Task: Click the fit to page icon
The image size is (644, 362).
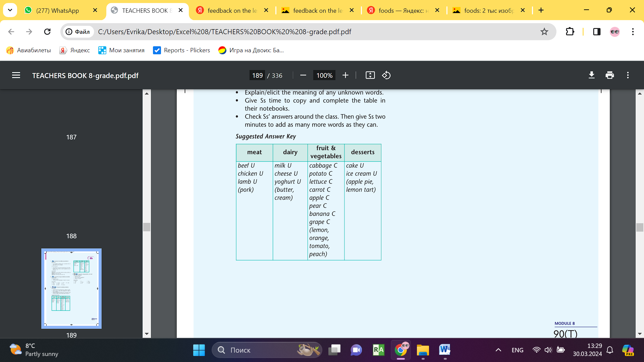Action: click(370, 75)
